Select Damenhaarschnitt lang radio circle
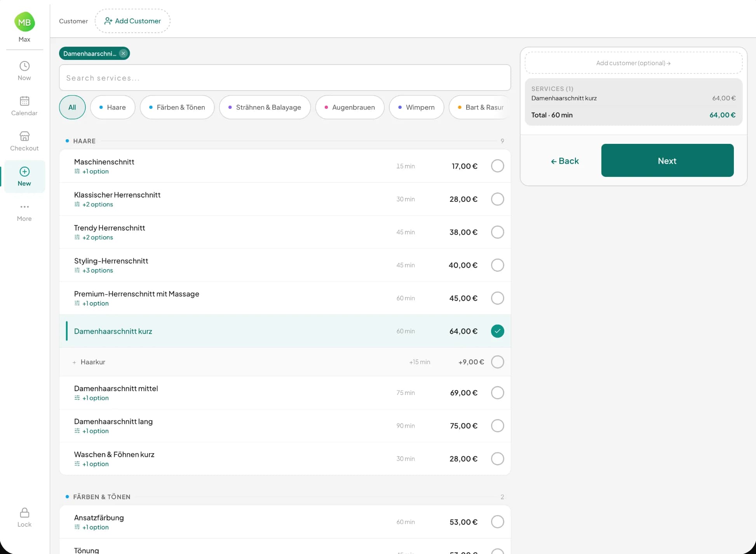756x554 pixels. coord(497,426)
